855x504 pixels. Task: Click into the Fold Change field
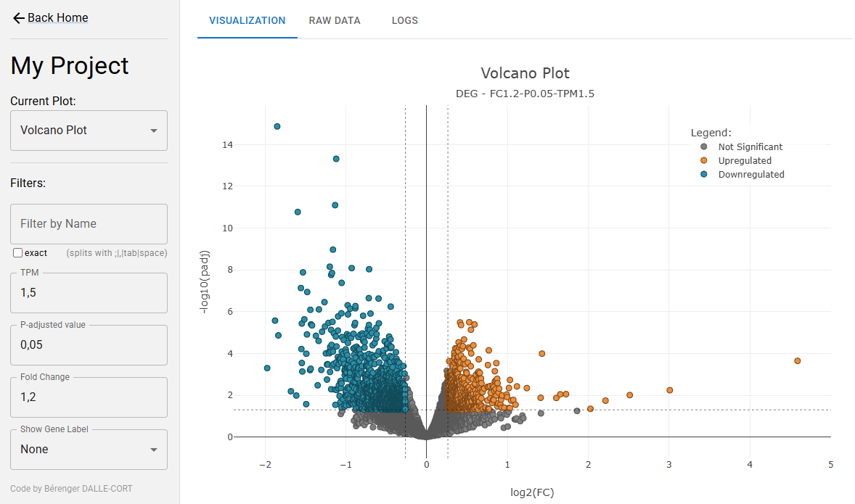(x=89, y=397)
